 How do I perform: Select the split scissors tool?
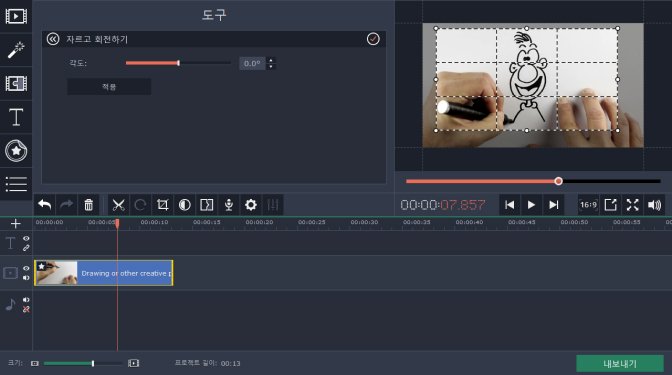tap(118, 205)
